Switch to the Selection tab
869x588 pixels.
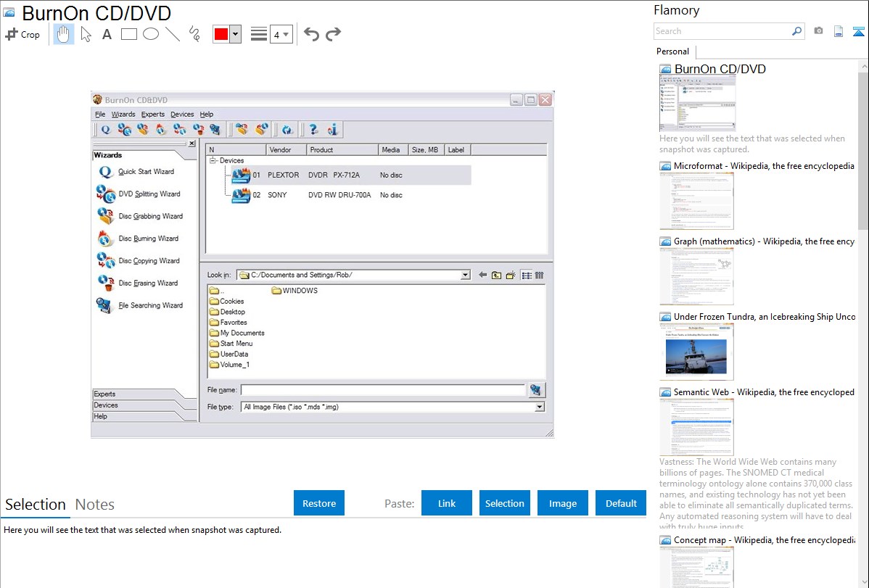36,505
